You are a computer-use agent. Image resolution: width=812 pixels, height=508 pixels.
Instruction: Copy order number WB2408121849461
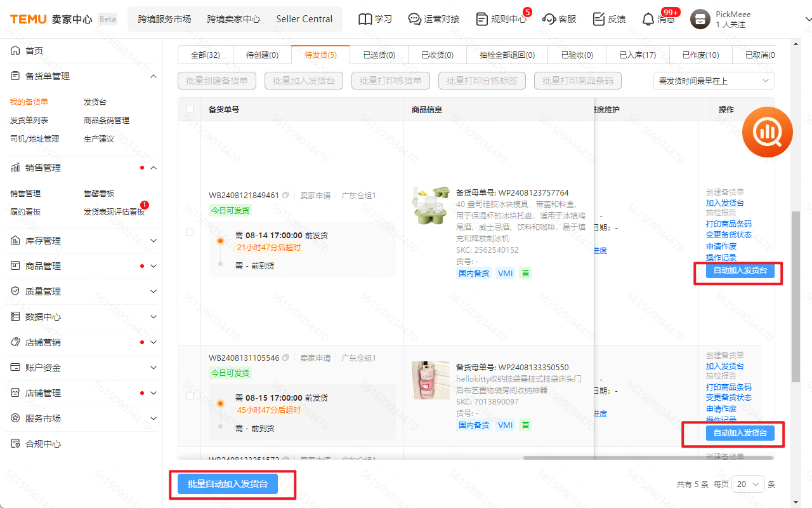tap(285, 196)
